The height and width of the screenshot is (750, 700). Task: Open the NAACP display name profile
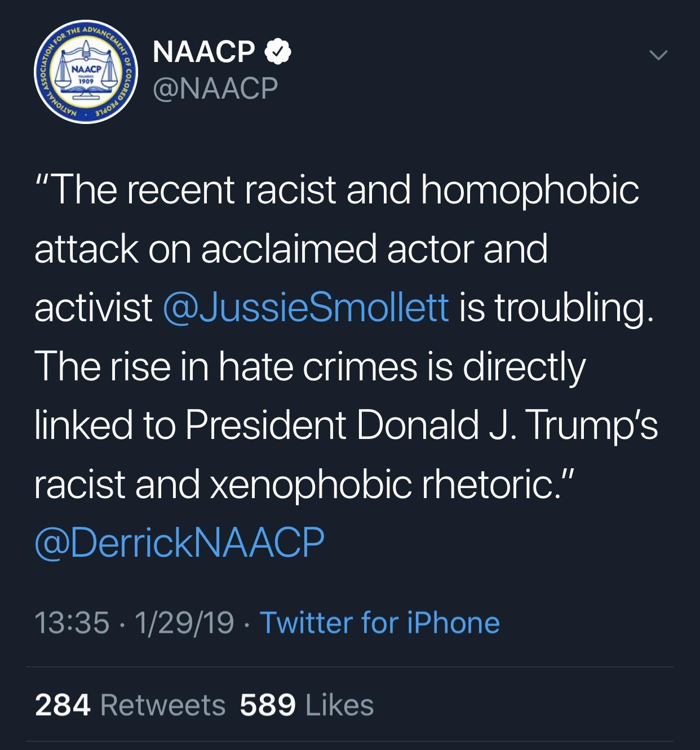(x=203, y=52)
